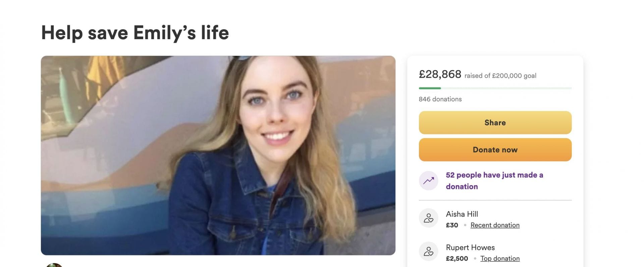
Task: Click the organizer avatar below the photo
Action: pyautogui.click(x=54, y=265)
